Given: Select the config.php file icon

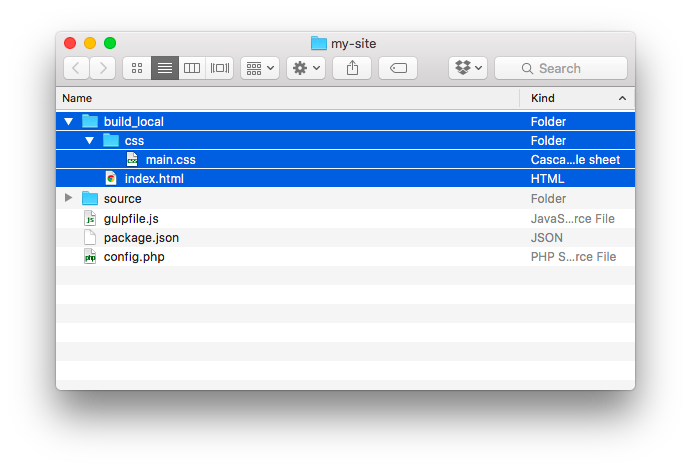Looking at the screenshot, I should (x=90, y=256).
